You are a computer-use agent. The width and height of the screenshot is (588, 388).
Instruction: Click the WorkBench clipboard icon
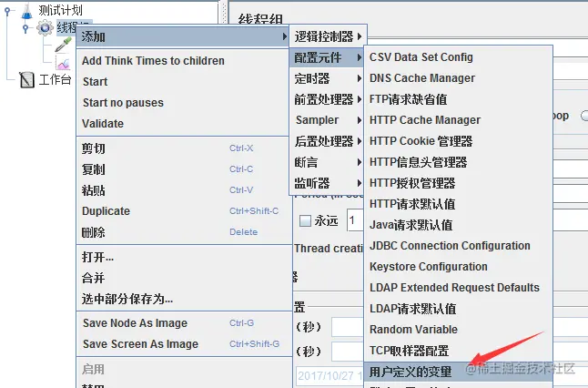coord(26,79)
